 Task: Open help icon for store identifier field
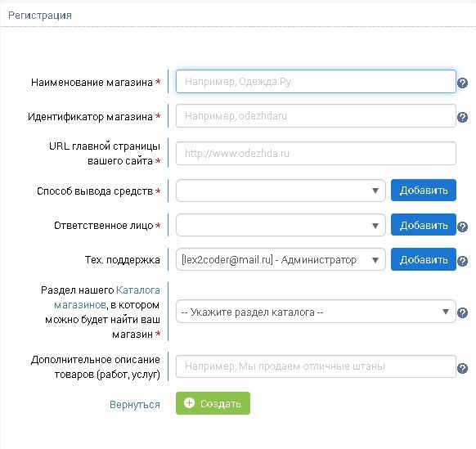[462, 117]
